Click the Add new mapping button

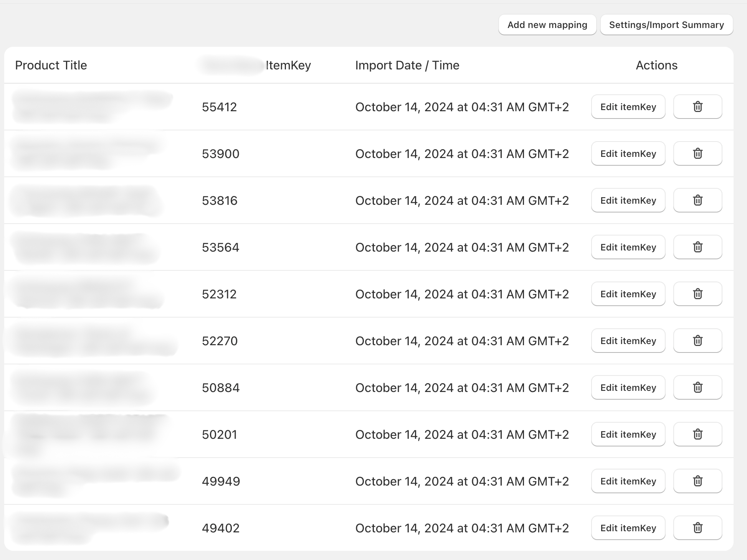(547, 25)
